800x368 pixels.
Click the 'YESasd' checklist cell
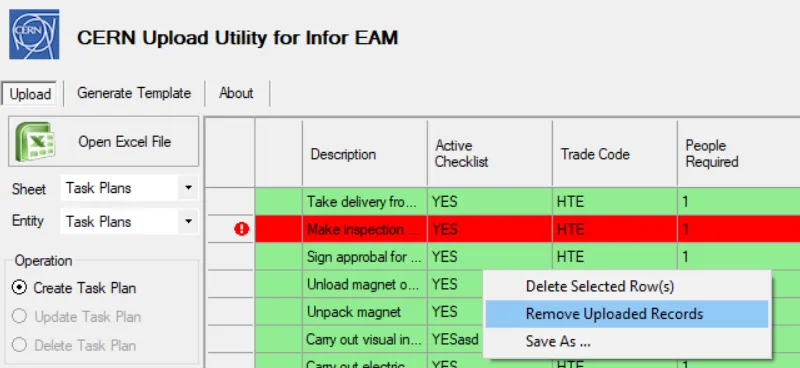click(x=456, y=339)
